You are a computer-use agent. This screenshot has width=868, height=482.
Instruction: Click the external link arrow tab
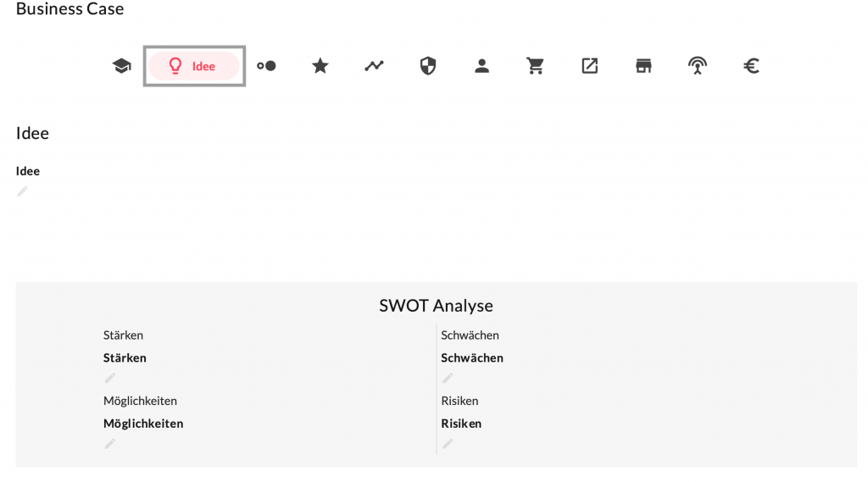tap(590, 66)
